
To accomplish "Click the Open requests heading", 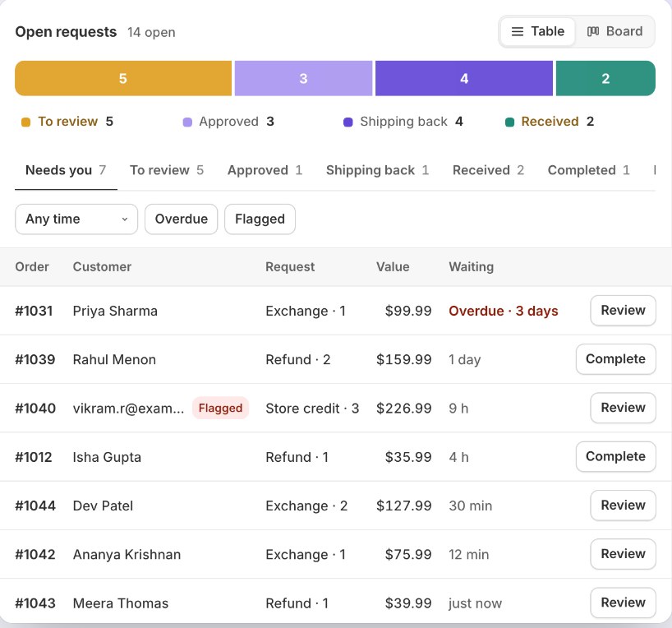I will point(66,32).
